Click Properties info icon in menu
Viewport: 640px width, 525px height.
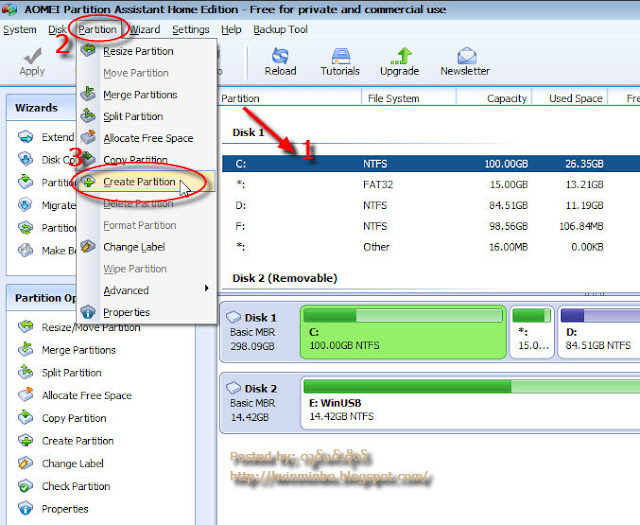click(88, 312)
